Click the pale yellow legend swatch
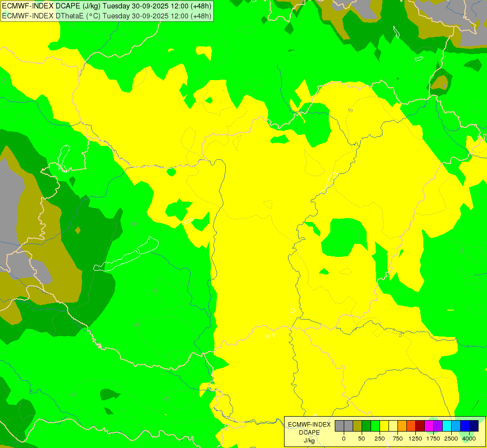This screenshot has height=448, width=487. (x=393, y=426)
